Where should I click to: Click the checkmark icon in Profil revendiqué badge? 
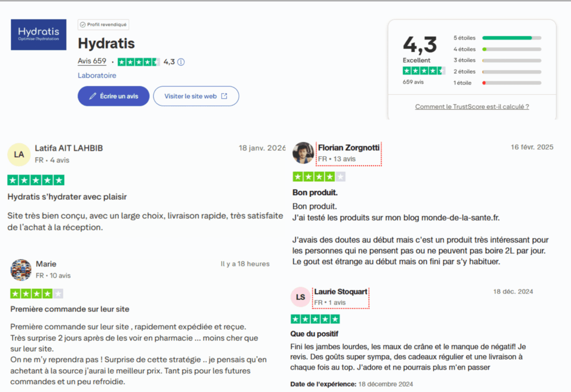coord(83,24)
